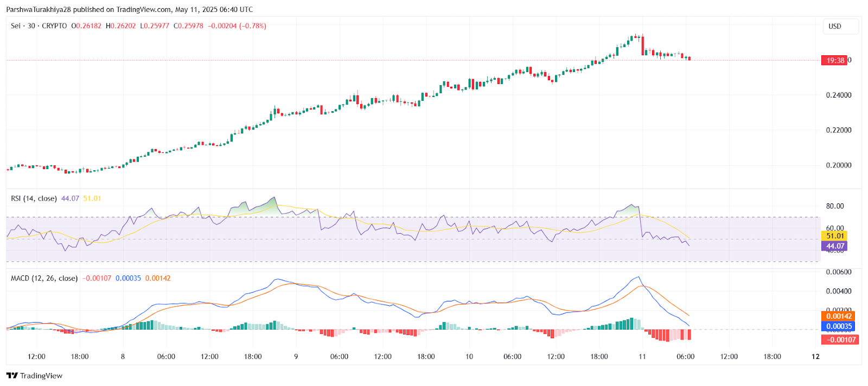868x386 pixels.
Task: Click the red 19:38 countdown price label
Action: click(x=834, y=60)
